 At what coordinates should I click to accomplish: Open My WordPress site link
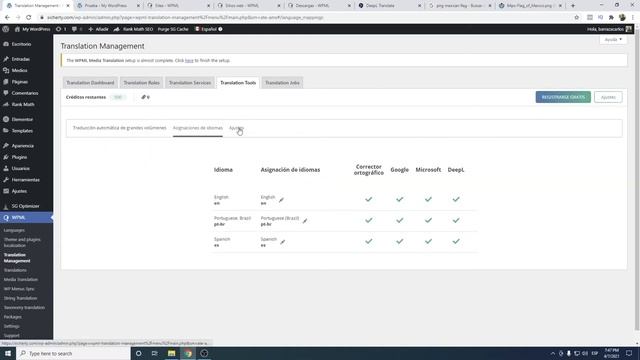(32, 29)
